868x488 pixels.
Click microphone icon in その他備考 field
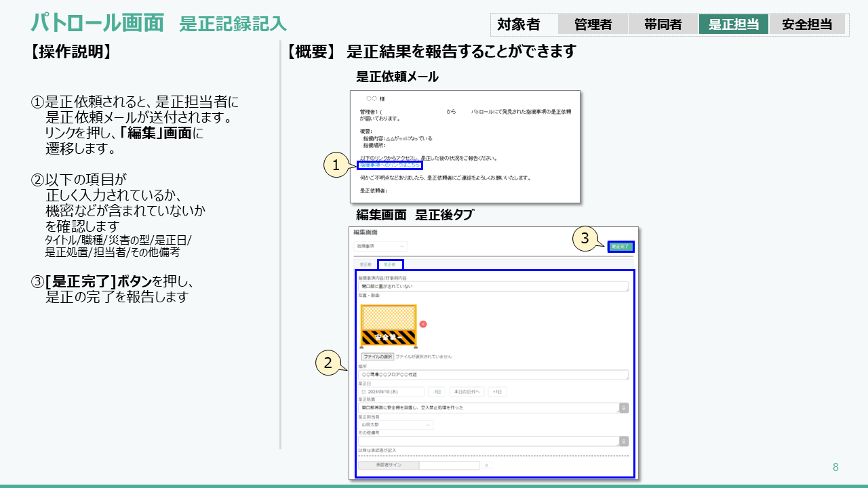click(x=624, y=441)
